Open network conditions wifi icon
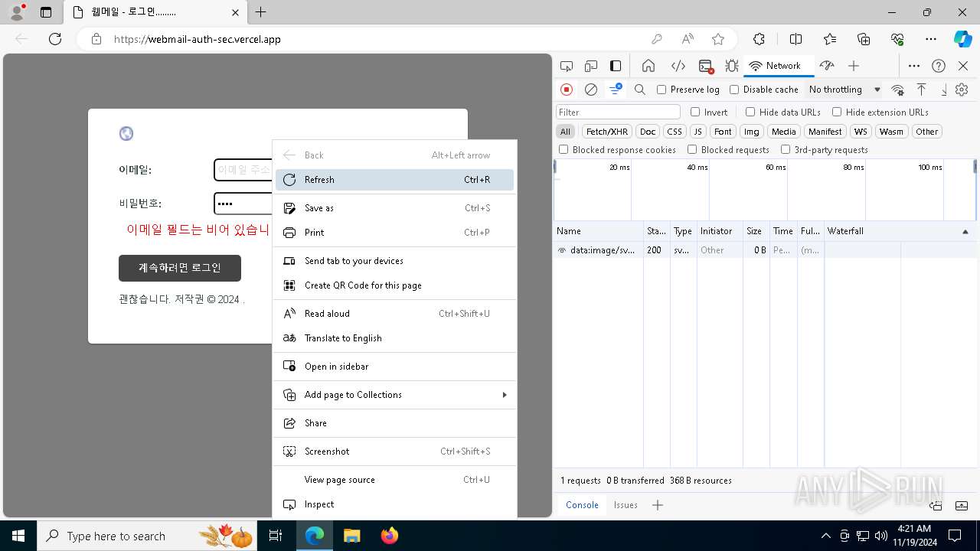This screenshot has height=551, width=980. click(898, 90)
